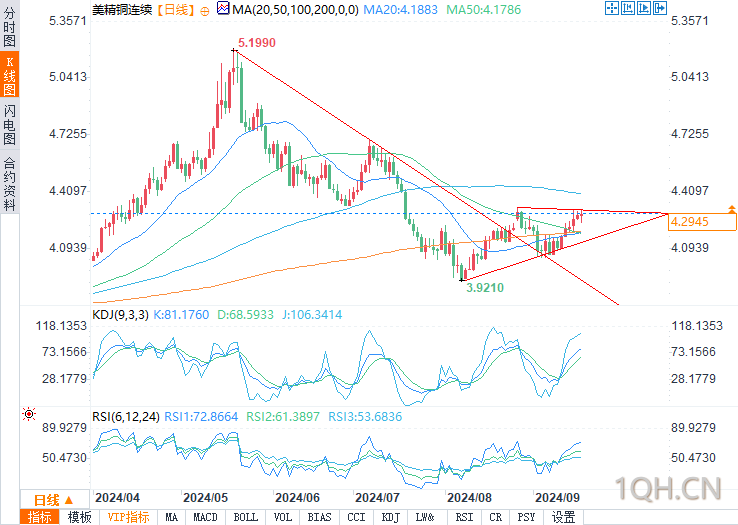Click the export arrow icon
Image resolution: width=738 pixels, height=525 pixels.
659,8
